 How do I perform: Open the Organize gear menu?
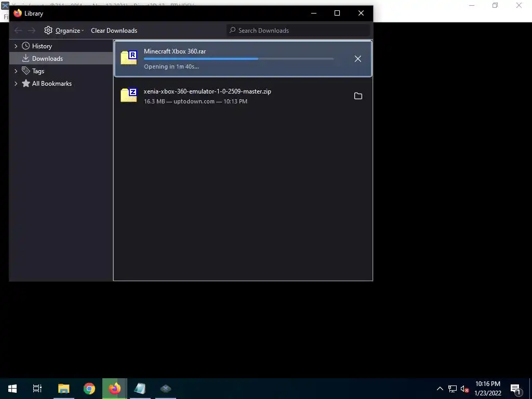64,31
